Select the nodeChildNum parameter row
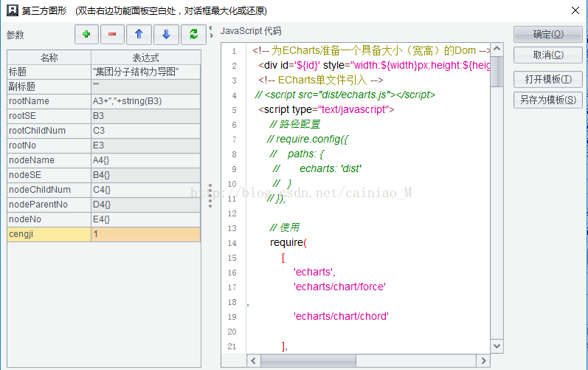This screenshot has width=588, height=370. coord(49,190)
